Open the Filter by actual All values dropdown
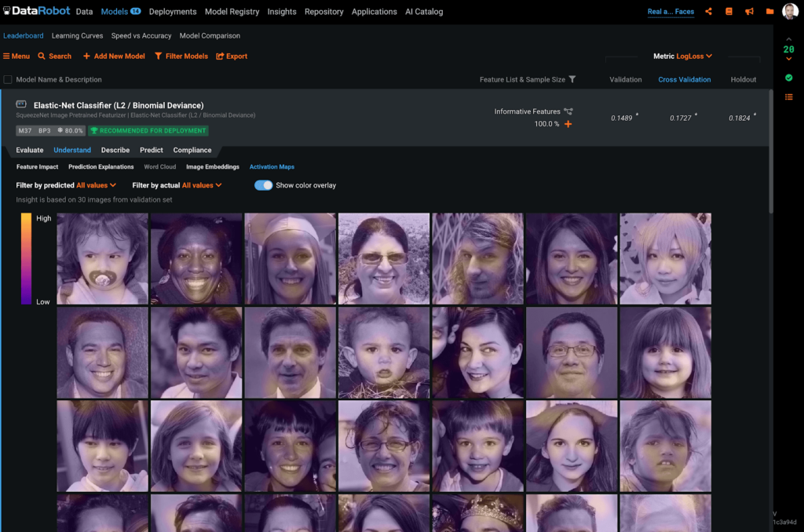 click(x=199, y=184)
